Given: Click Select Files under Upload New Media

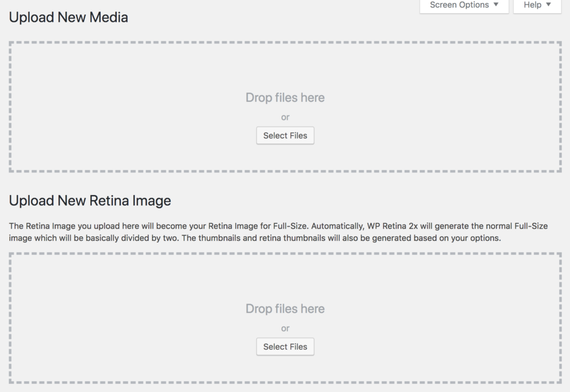Looking at the screenshot, I should 285,135.
